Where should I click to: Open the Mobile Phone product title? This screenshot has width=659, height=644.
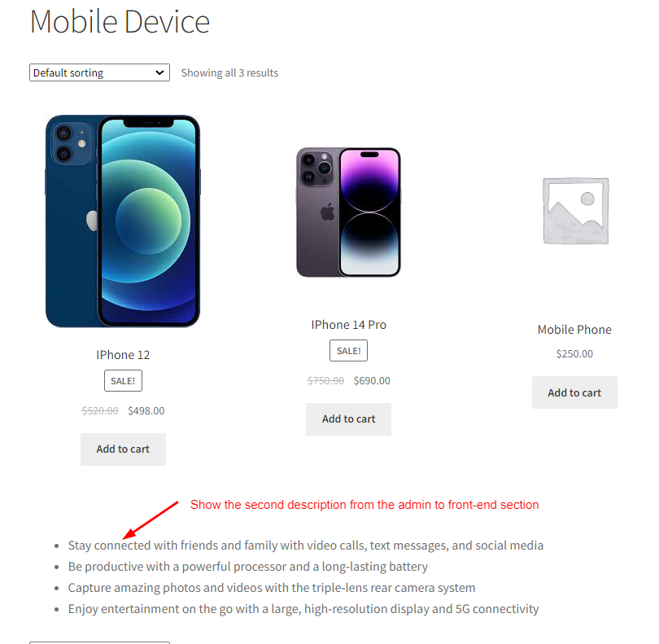pyautogui.click(x=574, y=330)
